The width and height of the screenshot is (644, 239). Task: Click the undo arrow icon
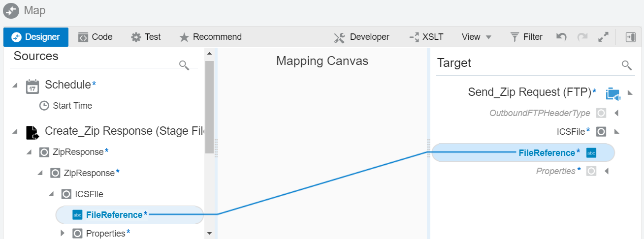tap(561, 37)
